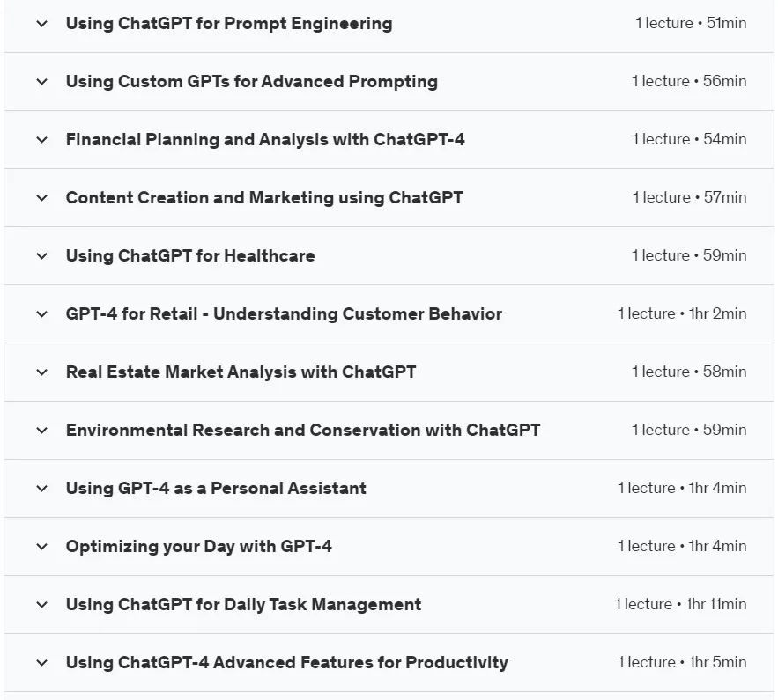
Task: Expand chevron beside Using Custom GPTs for Advanced Prompting
Action: (x=42, y=81)
